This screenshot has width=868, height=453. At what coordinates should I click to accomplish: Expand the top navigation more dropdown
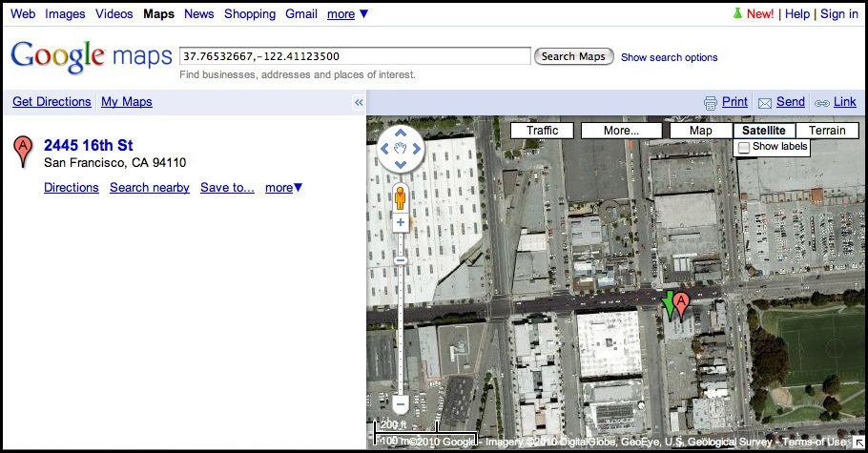tap(347, 14)
